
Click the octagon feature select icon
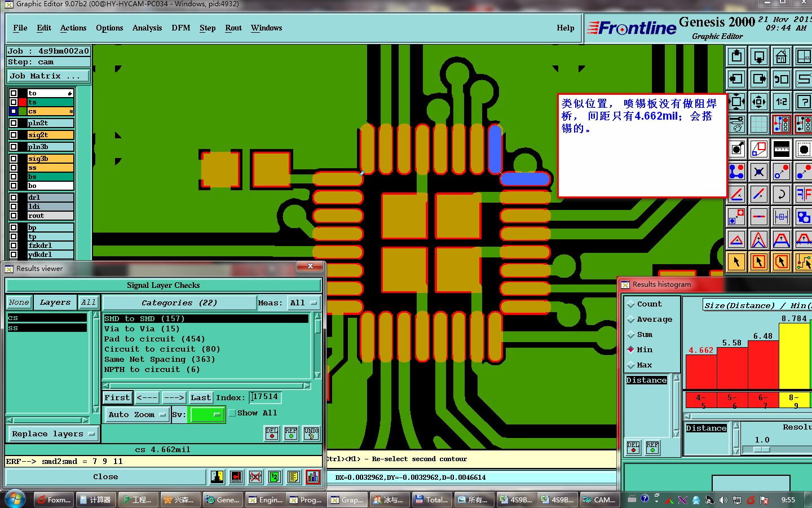click(804, 149)
